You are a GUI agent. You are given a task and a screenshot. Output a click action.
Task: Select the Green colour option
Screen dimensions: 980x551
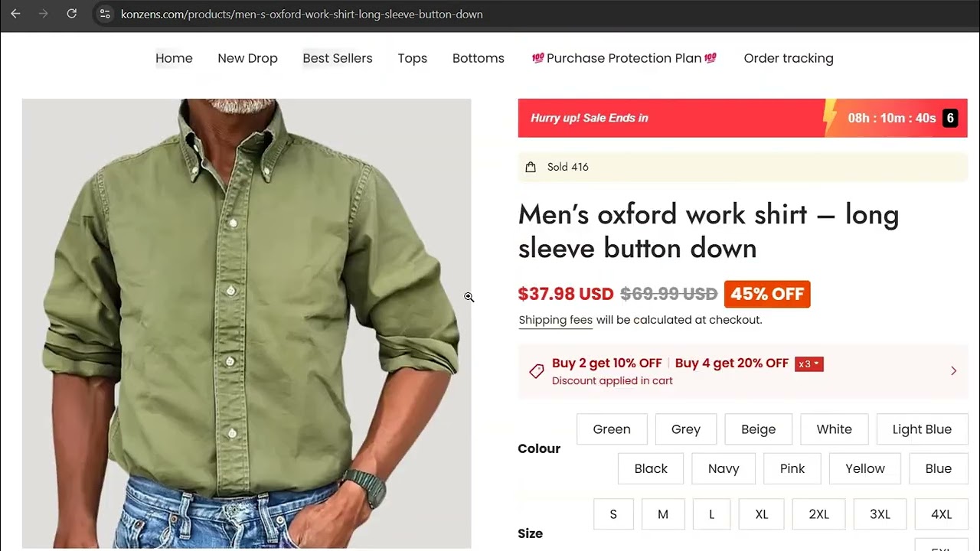pos(612,429)
